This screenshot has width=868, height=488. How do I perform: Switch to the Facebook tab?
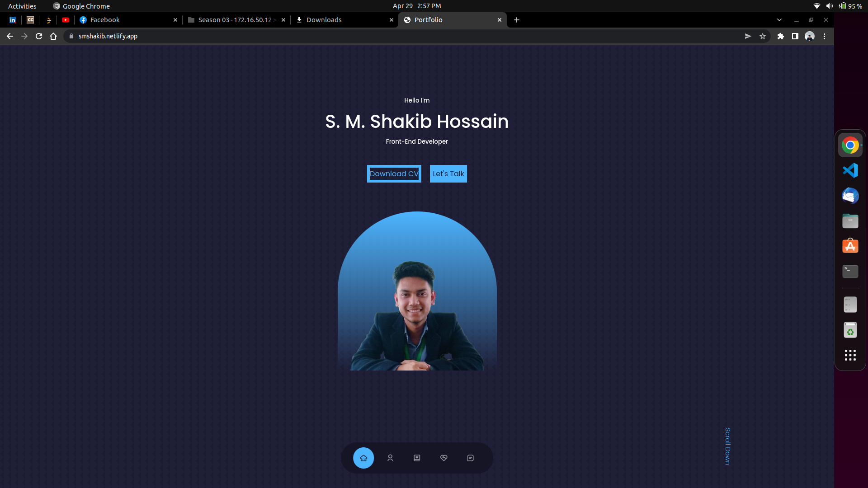point(104,20)
